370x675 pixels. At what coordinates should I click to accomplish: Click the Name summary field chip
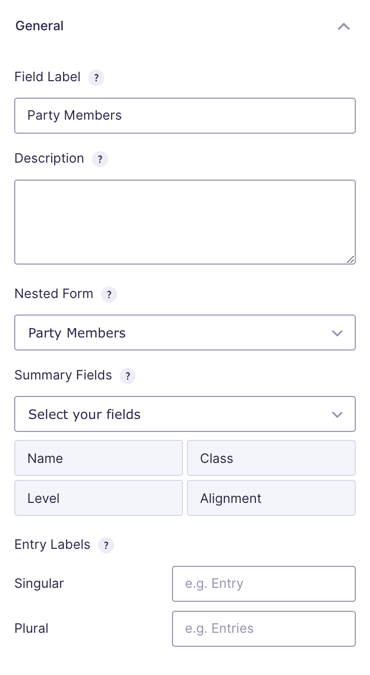coord(99,458)
